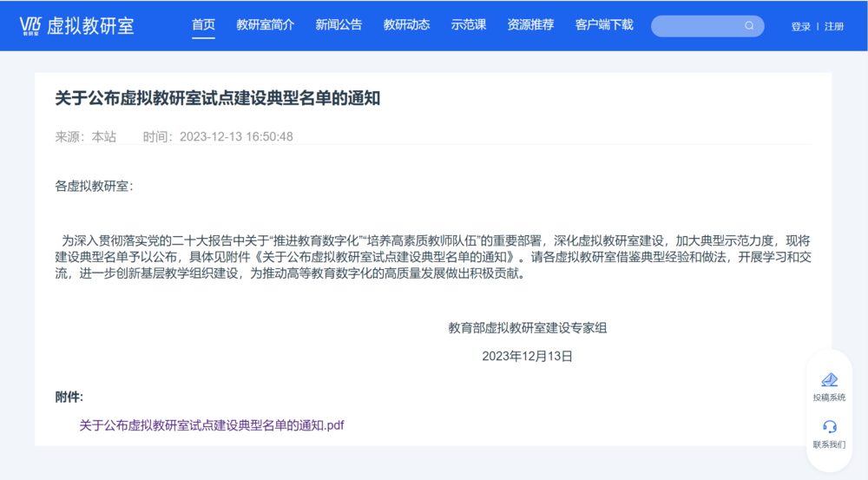Click the 2023-12-13 16:50:48 timestamp
Screen dimensions: 868x480
pyautogui.click(x=236, y=136)
